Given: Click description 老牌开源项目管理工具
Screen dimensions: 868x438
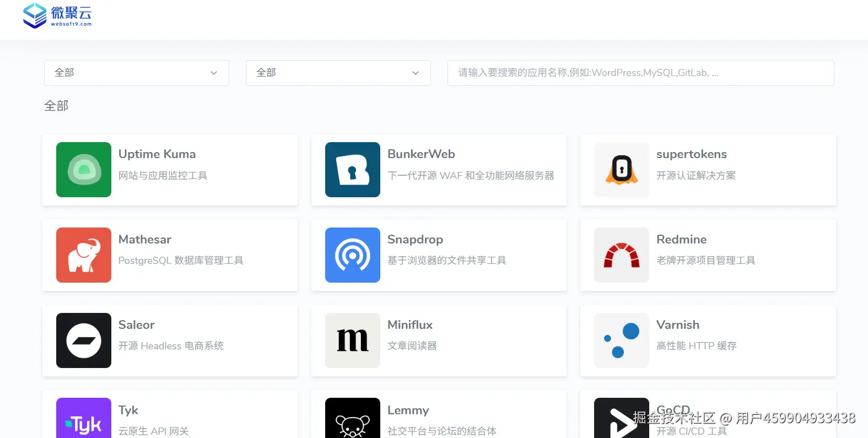Looking at the screenshot, I should [x=706, y=261].
